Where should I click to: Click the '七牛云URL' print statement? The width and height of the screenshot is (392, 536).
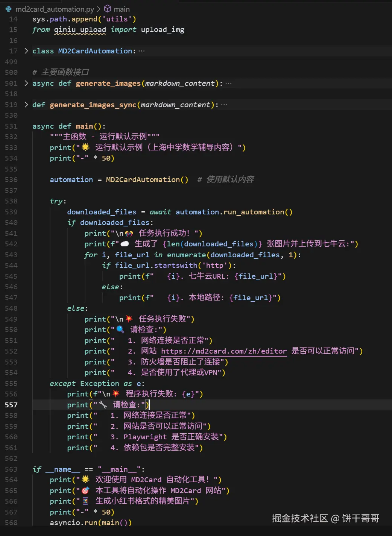point(202,276)
